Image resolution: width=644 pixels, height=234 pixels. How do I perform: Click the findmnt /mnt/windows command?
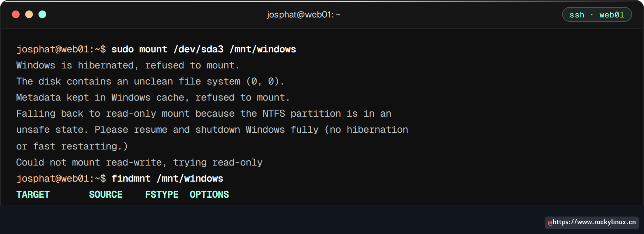[167, 178]
